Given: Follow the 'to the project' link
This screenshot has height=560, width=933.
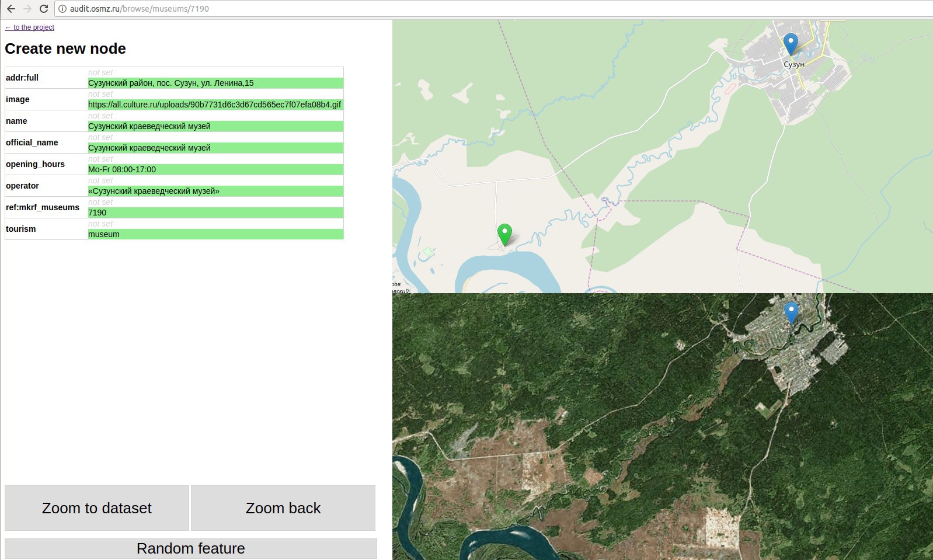Looking at the screenshot, I should tap(30, 27).
